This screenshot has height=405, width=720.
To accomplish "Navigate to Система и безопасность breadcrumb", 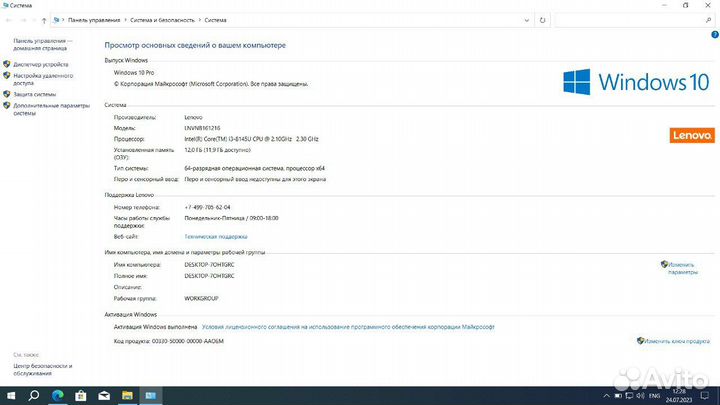I will [162, 20].
